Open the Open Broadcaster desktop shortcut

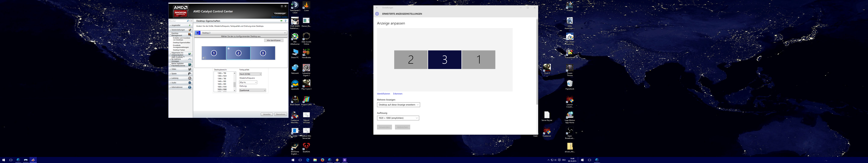[x=569, y=133]
